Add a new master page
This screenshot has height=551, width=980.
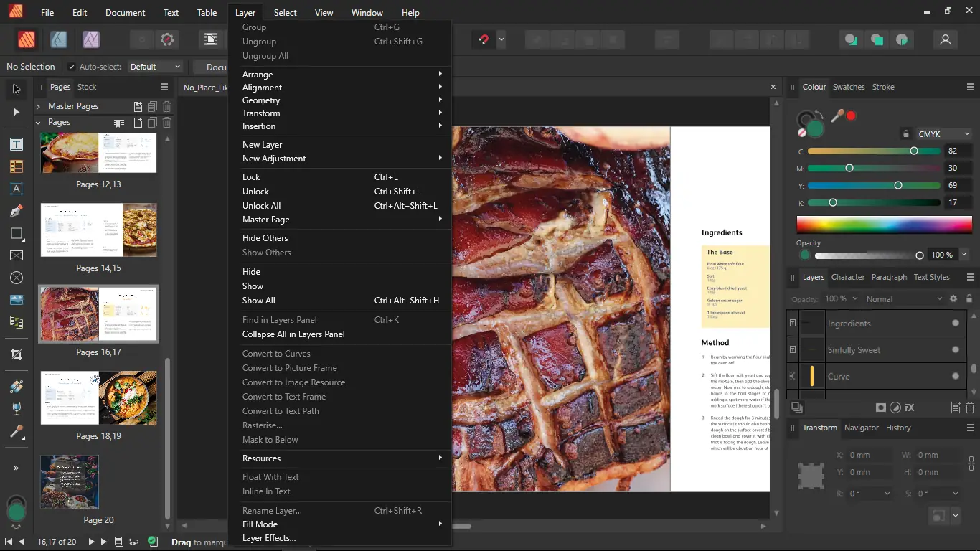138,106
